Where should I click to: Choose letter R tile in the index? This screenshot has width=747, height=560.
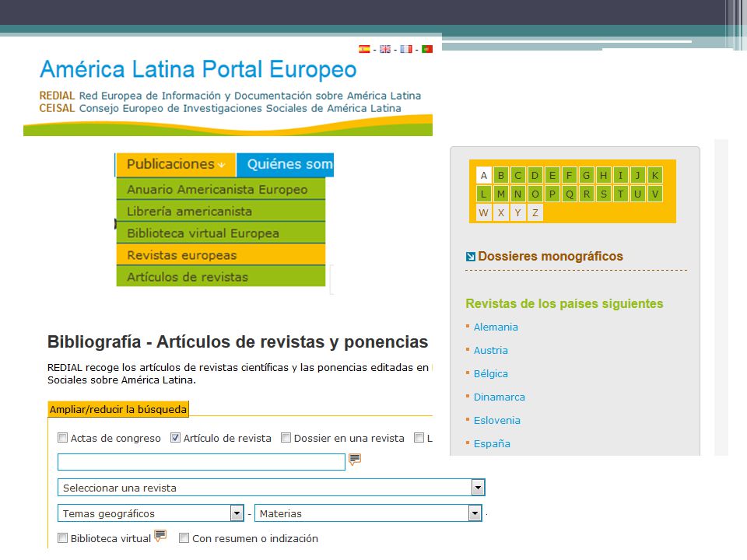(x=587, y=194)
